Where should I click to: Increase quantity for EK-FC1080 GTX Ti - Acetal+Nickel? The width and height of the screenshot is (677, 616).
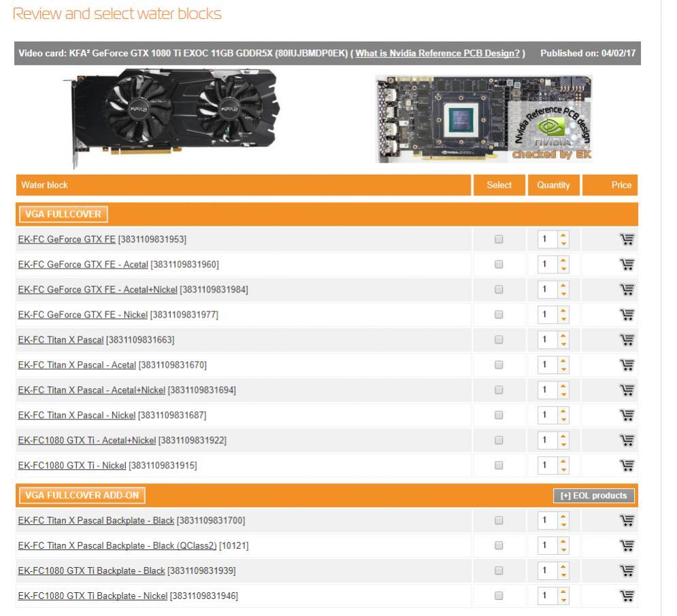(563, 436)
